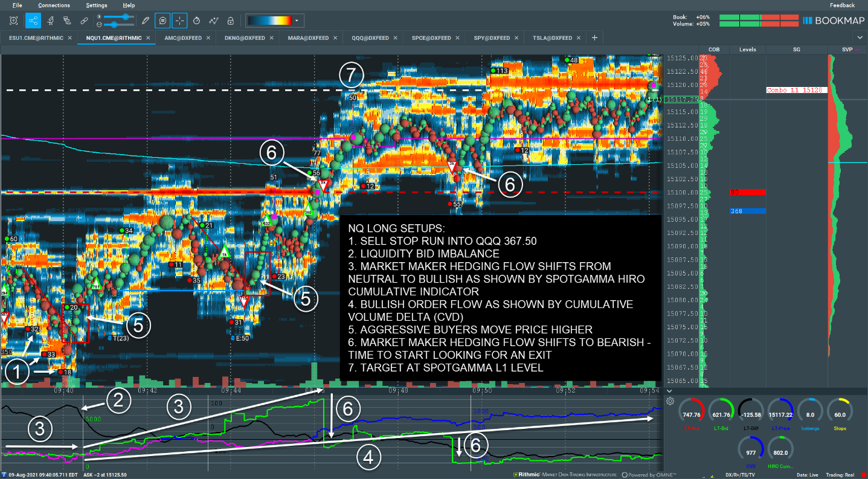Viewport: 868px width, 479px height.
Task: Click the line graph indicator icon
Action: click(213, 21)
